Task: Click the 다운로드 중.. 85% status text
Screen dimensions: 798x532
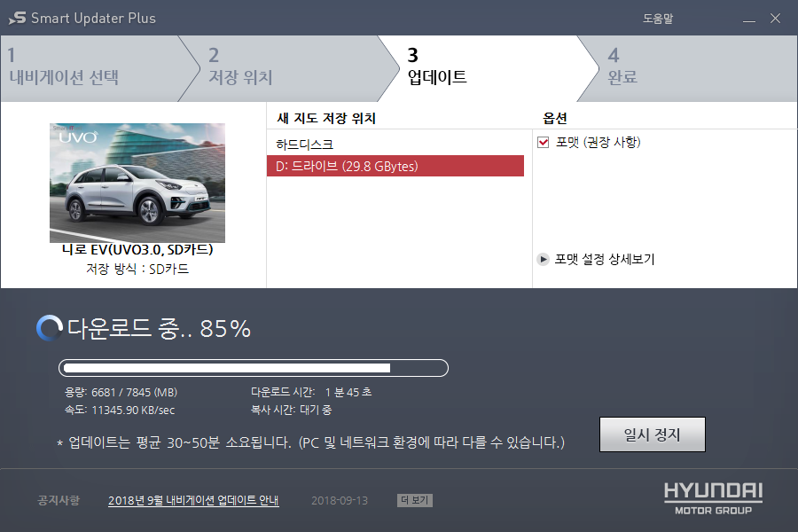Action: coord(159,329)
